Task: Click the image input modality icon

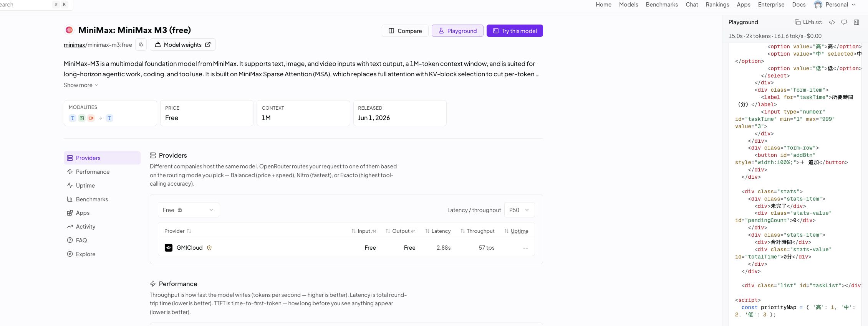Action: (82, 118)
